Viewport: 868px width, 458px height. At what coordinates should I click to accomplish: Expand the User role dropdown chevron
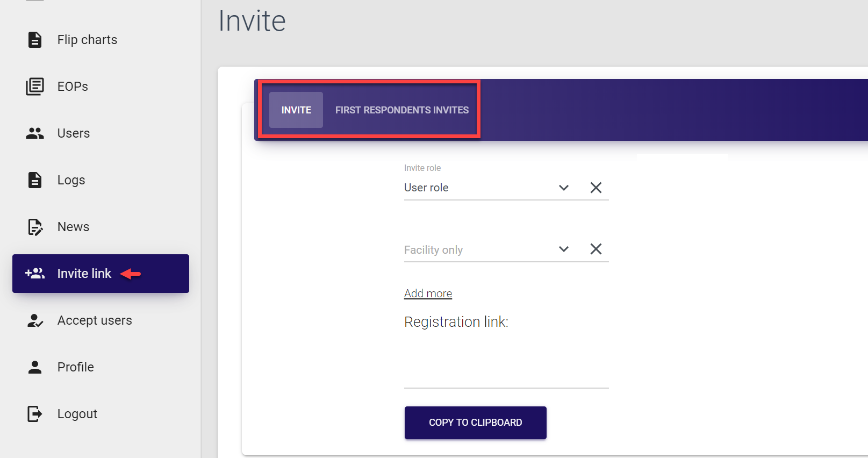pyautogui.click(x=564, y=188)
